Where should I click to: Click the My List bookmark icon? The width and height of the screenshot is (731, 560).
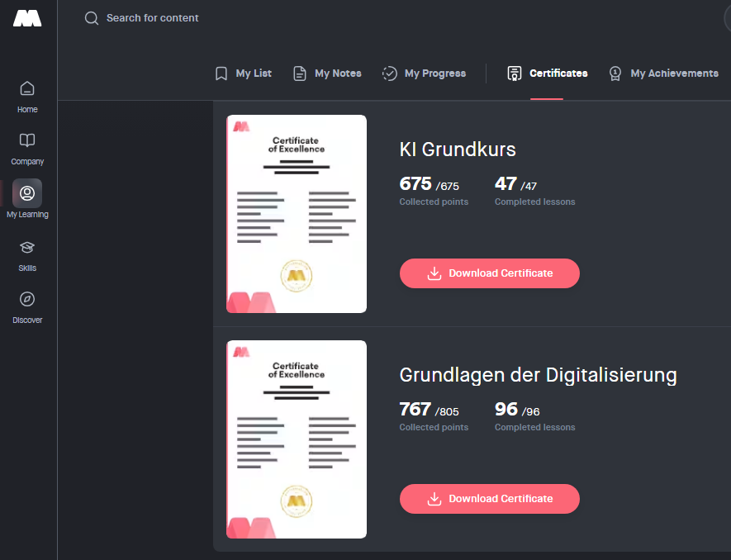(x=221, y=74)
